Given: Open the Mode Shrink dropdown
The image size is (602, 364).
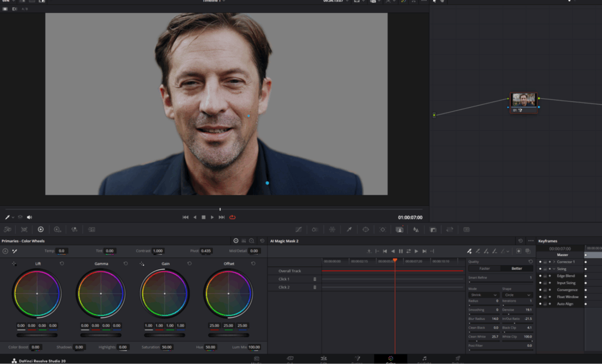Looking at the screenshot, I should (483, 295).
